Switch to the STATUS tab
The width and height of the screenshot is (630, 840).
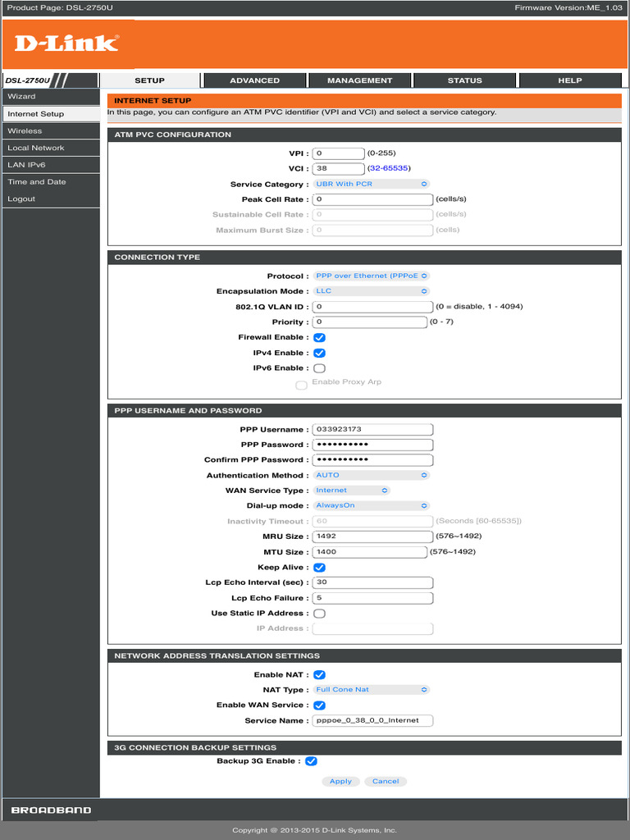coord(464,80)
